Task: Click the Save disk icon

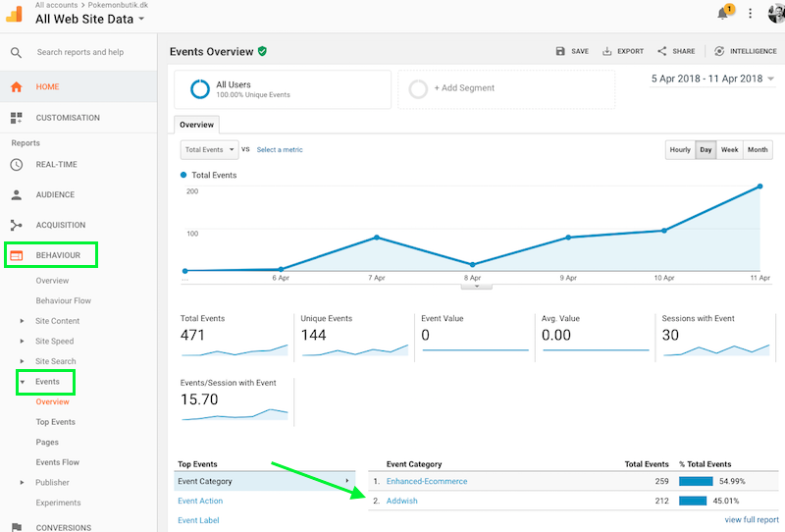Action: point(560,51)
